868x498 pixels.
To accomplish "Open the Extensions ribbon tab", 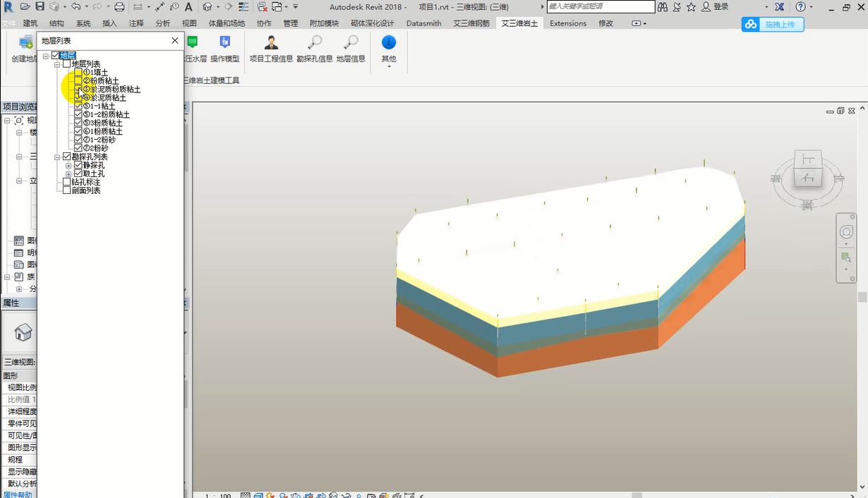I will pos(568,23).
